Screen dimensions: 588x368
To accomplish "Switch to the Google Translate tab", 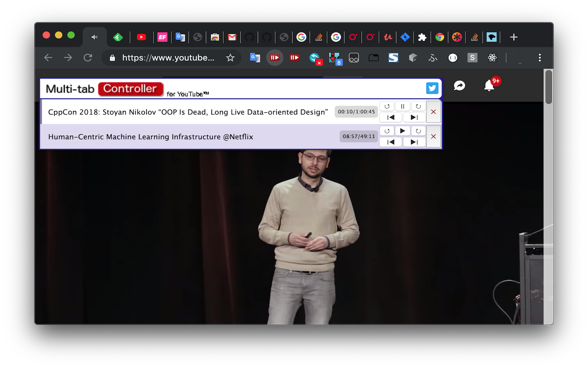I will point(181,37).
